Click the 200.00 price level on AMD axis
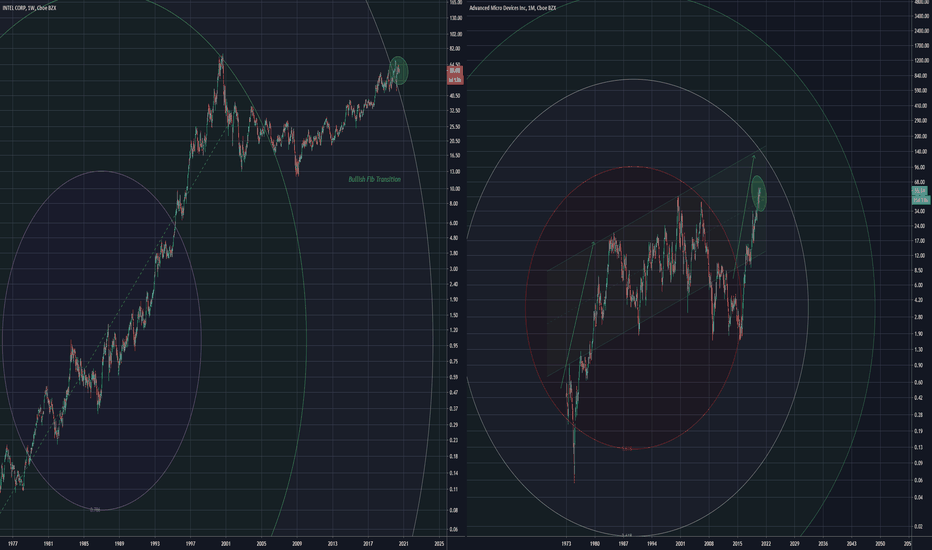Screen dimensions: 932x550 pos(921,137)
